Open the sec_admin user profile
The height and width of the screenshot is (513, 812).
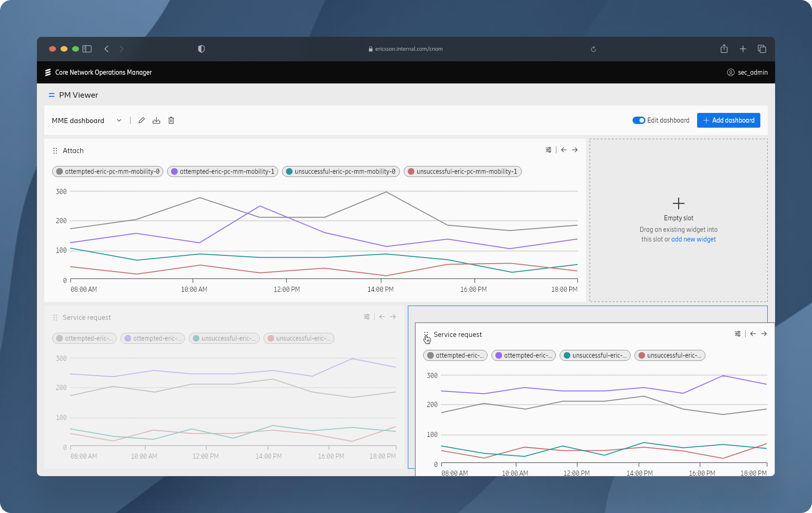[x=747, y=72]
